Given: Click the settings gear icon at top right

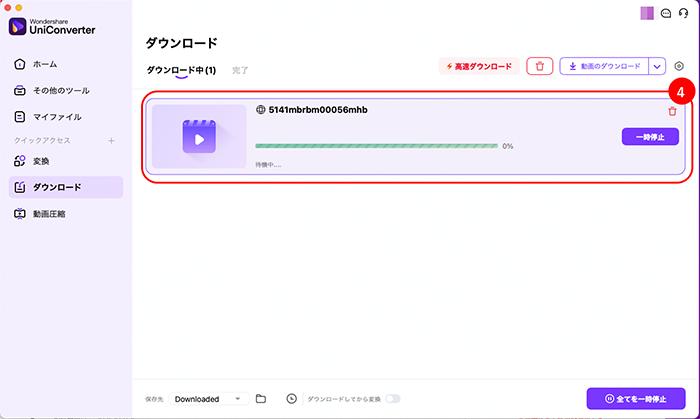Looking at the screenshot, I should [x=679, y=66].
